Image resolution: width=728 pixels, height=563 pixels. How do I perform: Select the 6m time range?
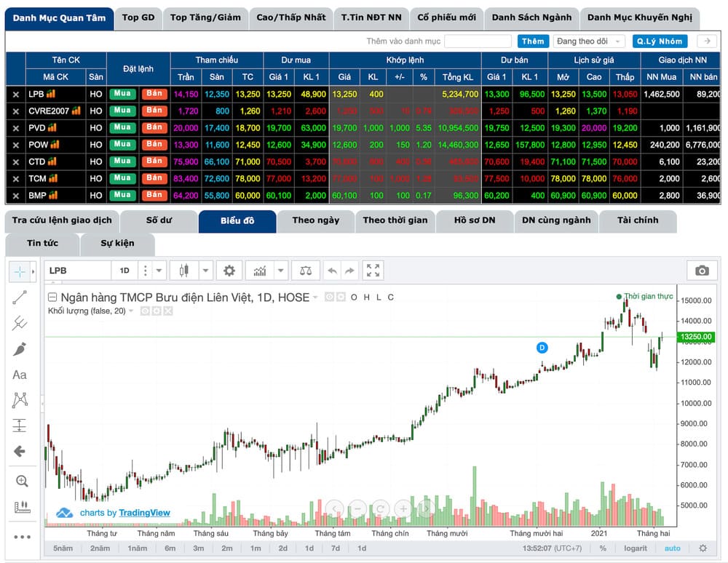point(170,548)
